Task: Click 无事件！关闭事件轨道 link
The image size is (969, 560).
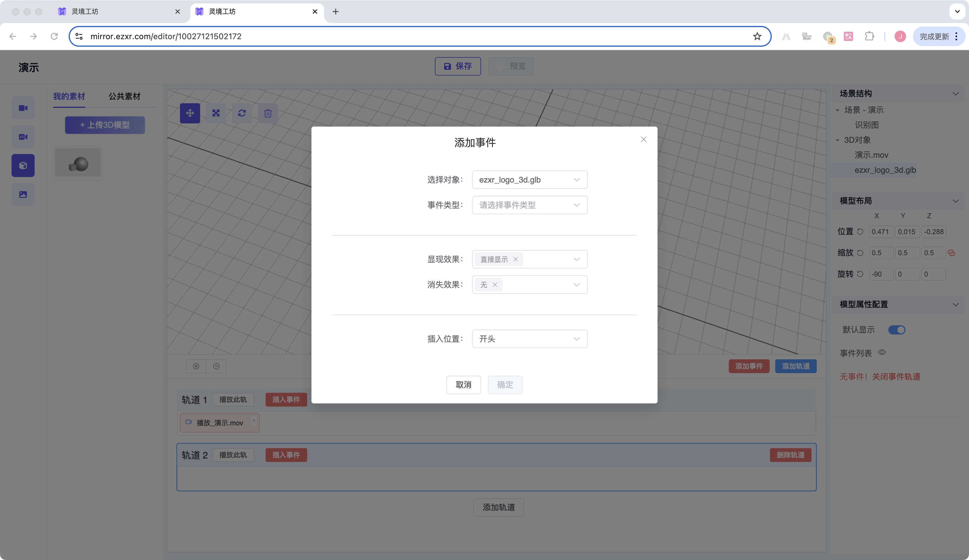Action: pos(880,377)
